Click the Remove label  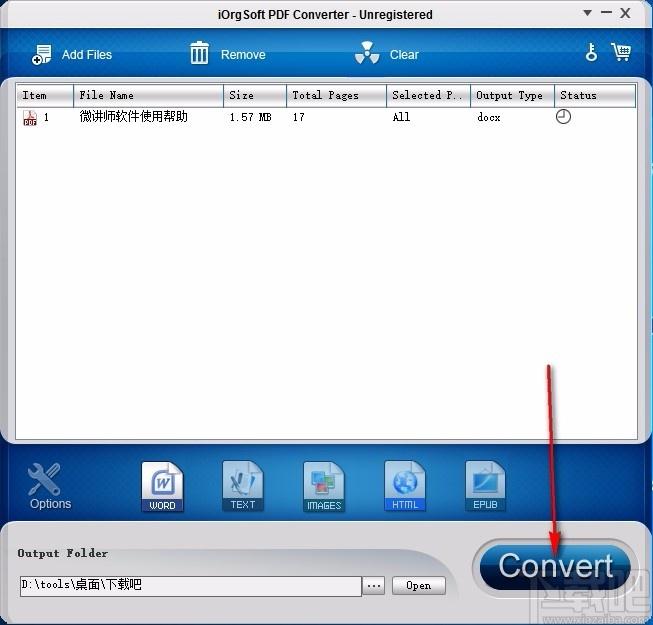tap(243, 55)
